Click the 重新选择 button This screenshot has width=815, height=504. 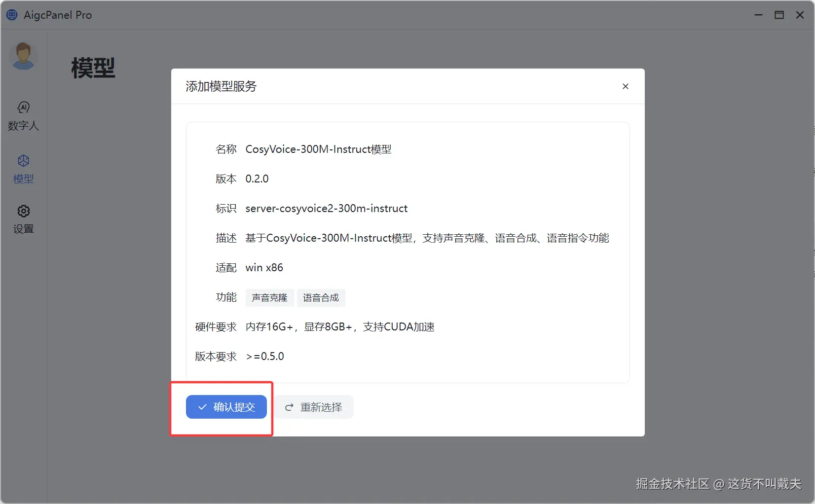(x=314, y=407)
